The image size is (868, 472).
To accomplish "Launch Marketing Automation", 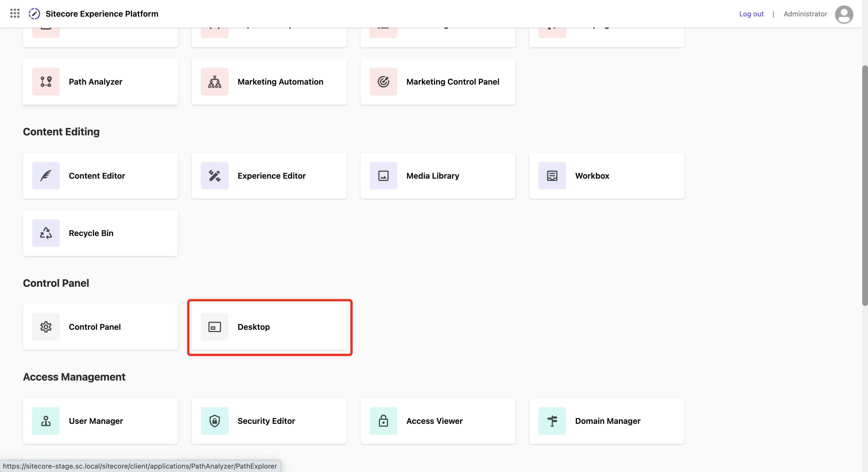I will (269, 82).
